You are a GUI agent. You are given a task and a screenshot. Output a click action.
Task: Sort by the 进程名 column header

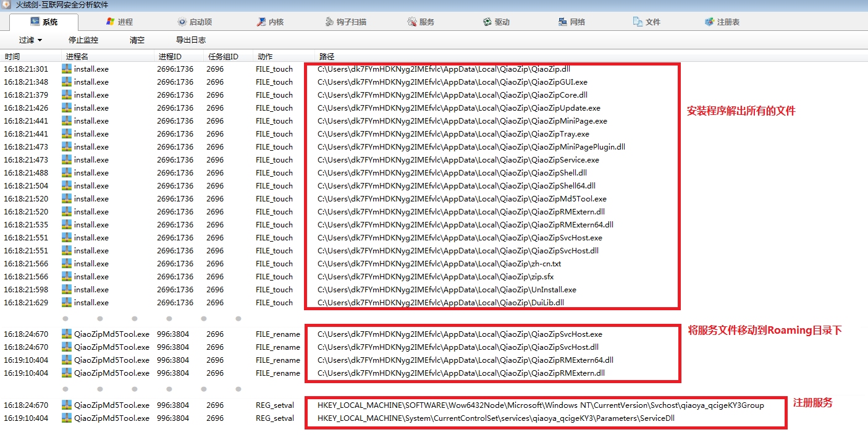tap(77, 56)
